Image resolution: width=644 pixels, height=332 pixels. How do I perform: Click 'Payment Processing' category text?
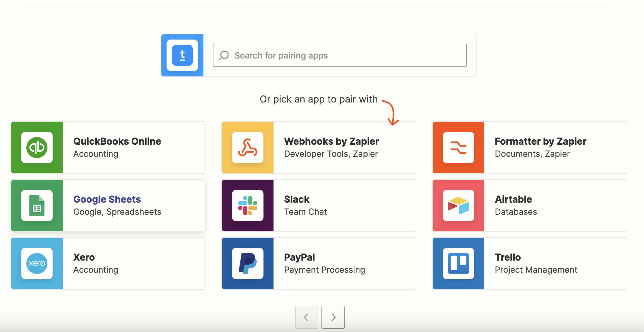pyautogui.click(x=324, y=270)
